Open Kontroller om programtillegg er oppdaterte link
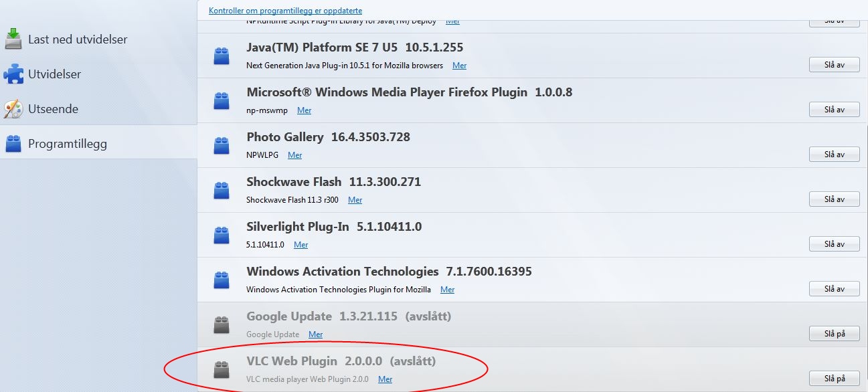Screen dimensions: 868x392 [x=286, y=11]
